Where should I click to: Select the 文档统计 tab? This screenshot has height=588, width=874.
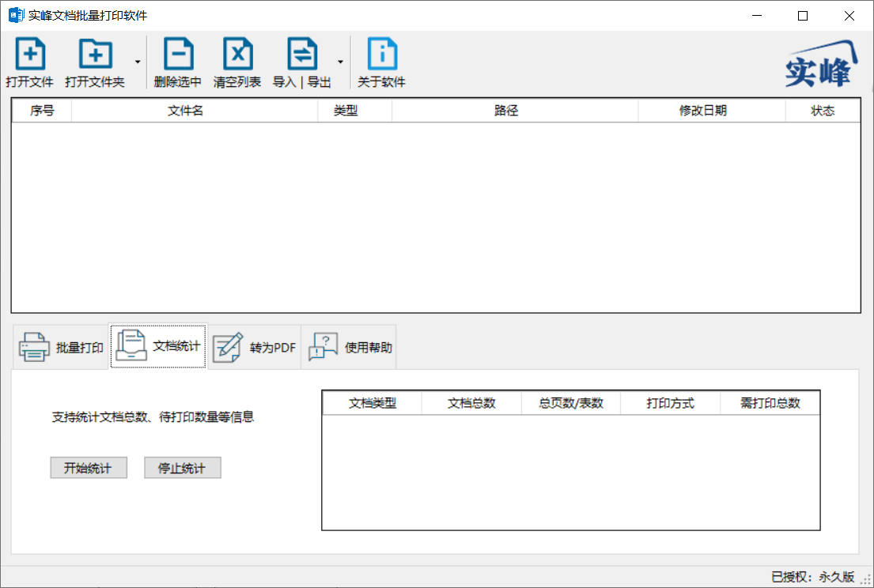[x=157, y=345]
